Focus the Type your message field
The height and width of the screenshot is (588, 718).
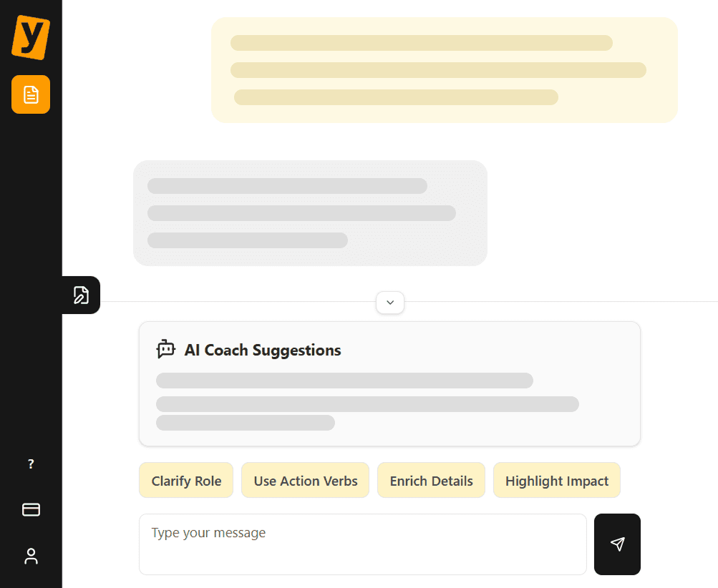(363, 544)
